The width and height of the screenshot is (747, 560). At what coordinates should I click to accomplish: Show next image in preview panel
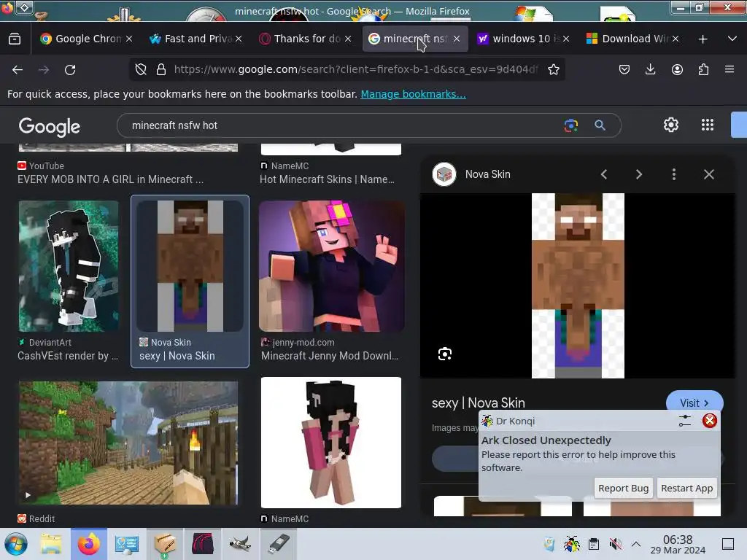tap(639, 174)
